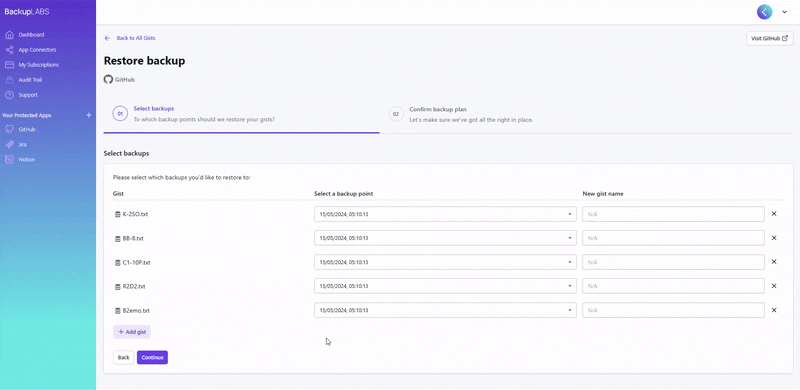Viewport: 800px width, 390px height.
Task: Click the Audit Trail lock icon
Action: pos(9,80)
